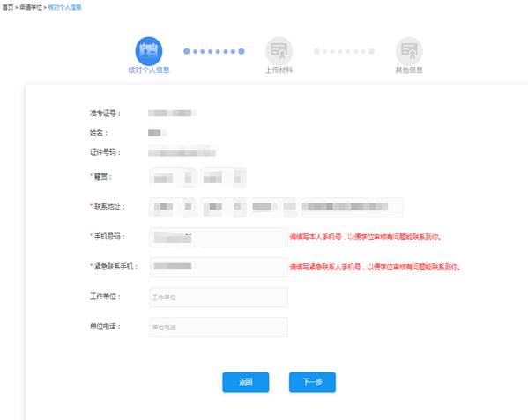
Task: Open the third 联系地址 district dropdown
Action: tap(274, 207)
